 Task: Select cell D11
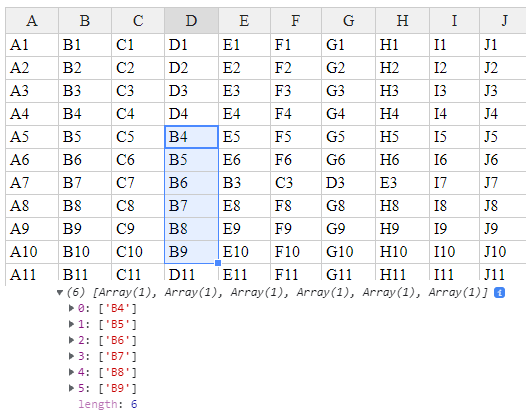point(191,274)
